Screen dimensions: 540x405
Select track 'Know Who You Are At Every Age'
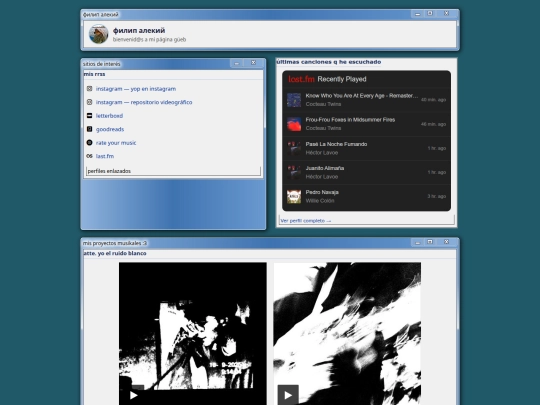pos(362,96)
